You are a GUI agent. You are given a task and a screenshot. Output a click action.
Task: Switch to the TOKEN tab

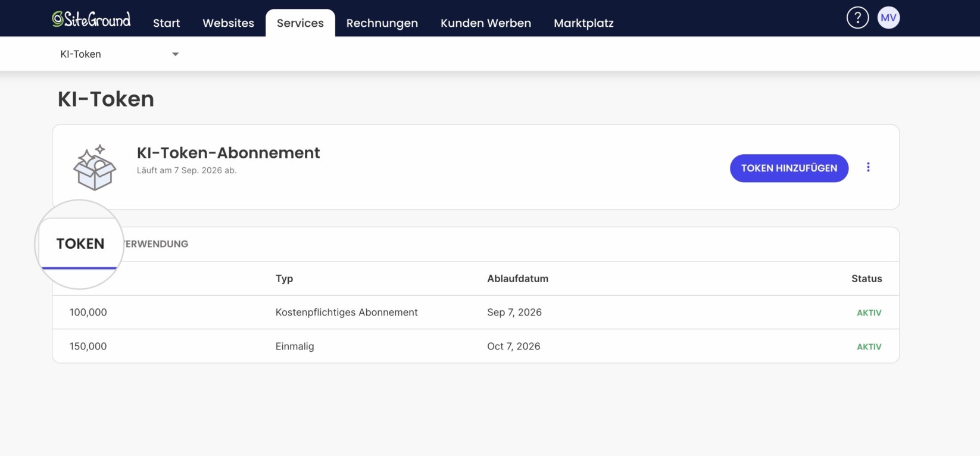(80, 244)
